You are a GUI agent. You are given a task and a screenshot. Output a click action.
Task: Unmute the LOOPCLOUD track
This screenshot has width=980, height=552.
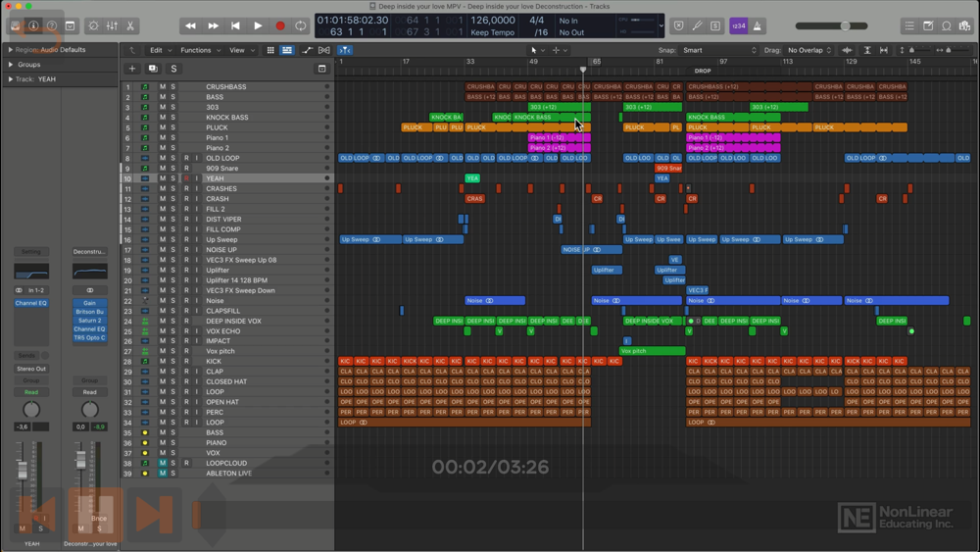163,463
